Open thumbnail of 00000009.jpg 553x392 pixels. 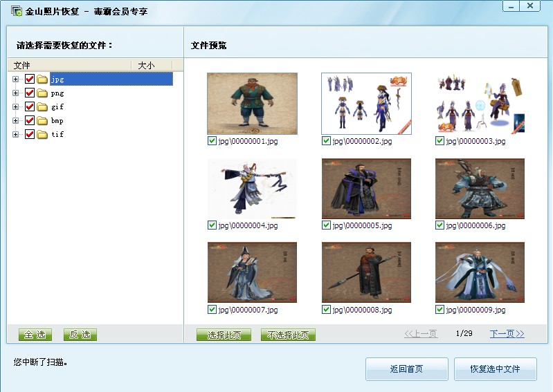480,272
